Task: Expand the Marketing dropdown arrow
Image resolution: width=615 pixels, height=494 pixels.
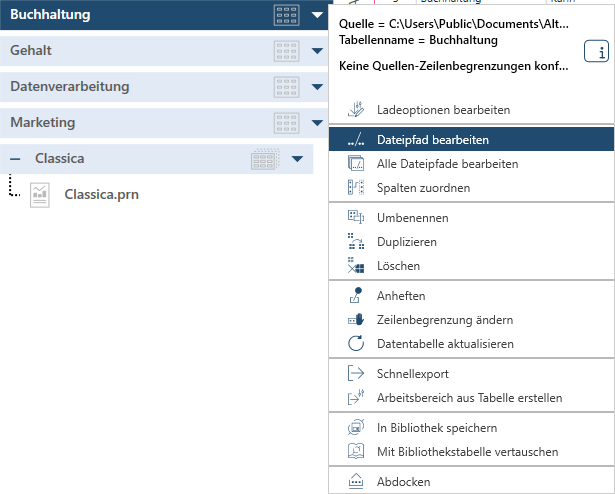Action: pyautogui.click(x=317, y=123)
